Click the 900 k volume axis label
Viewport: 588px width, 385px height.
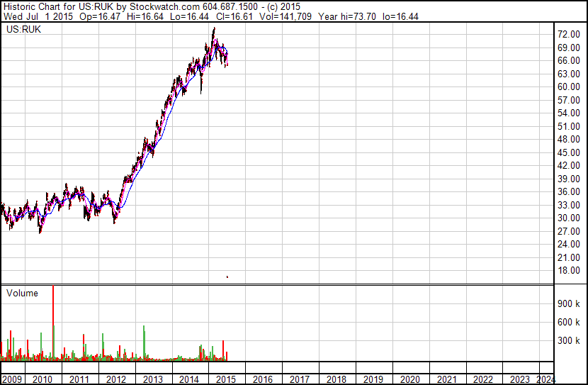pos(570,303)
